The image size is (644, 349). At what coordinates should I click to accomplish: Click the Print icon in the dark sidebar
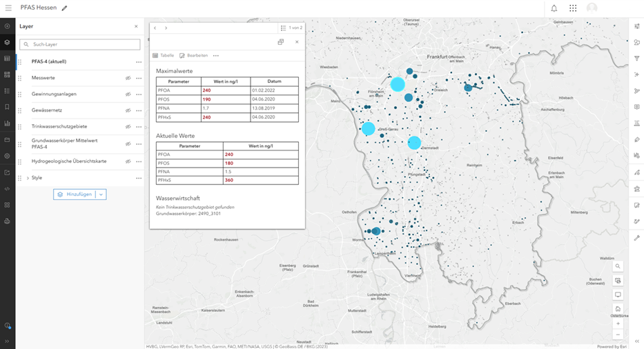7,221
